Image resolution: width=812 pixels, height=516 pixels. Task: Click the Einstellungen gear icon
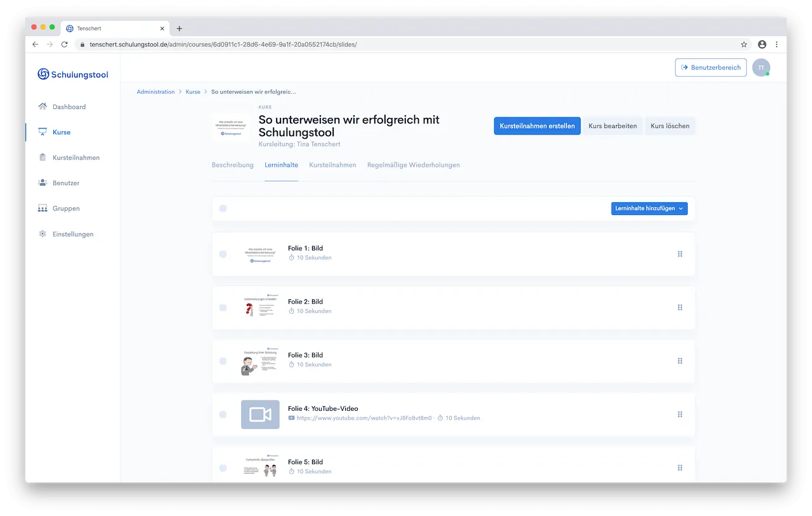point(43,234)
